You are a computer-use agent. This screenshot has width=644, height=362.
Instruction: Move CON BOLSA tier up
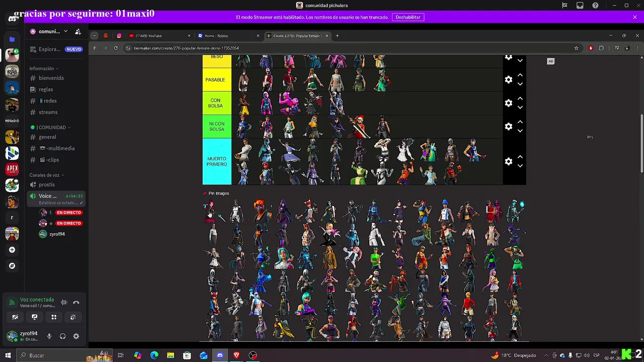520,99
